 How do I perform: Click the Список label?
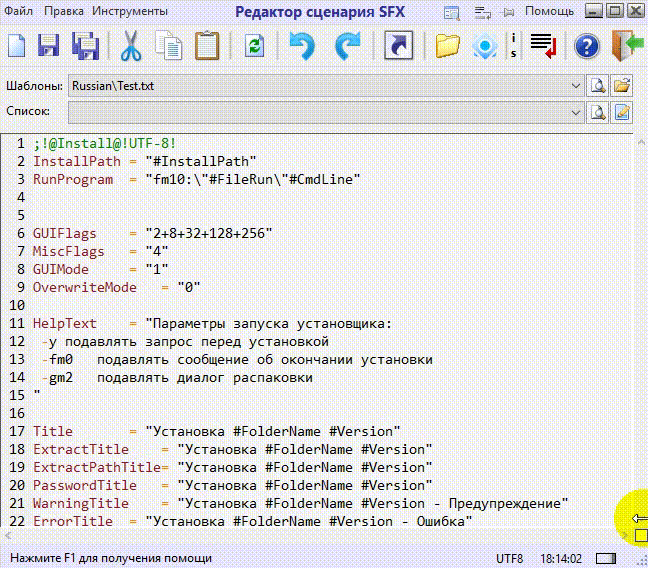tap(28, 111)
